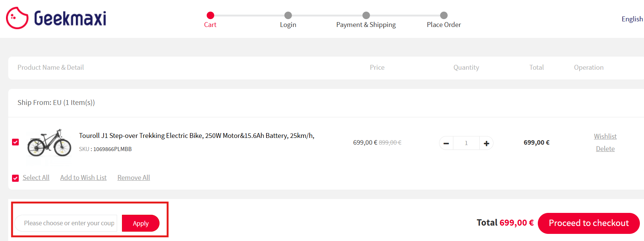Image resolution: width=644 pixels, height=241 pixels.
Task: Click Add to Wish List link
Action: (83, 178)
